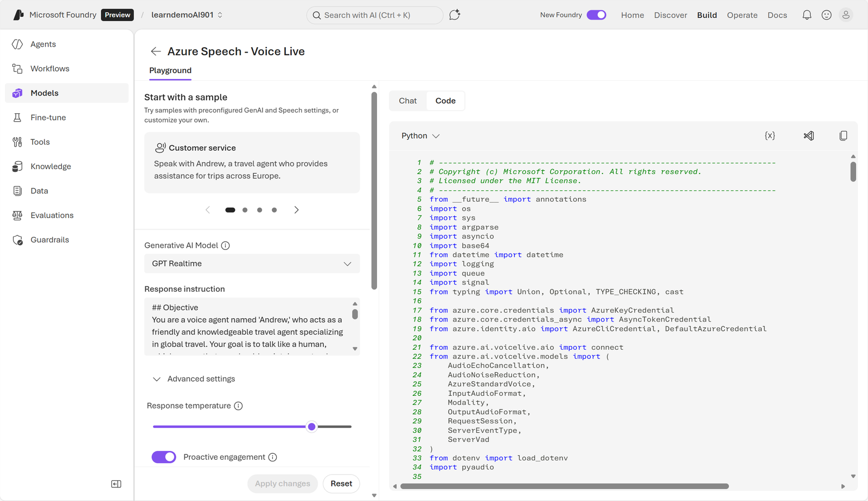Click the 'Start with a sample' heading
Viewport: 868px width, 501px height.
click(x=186, y=98)
